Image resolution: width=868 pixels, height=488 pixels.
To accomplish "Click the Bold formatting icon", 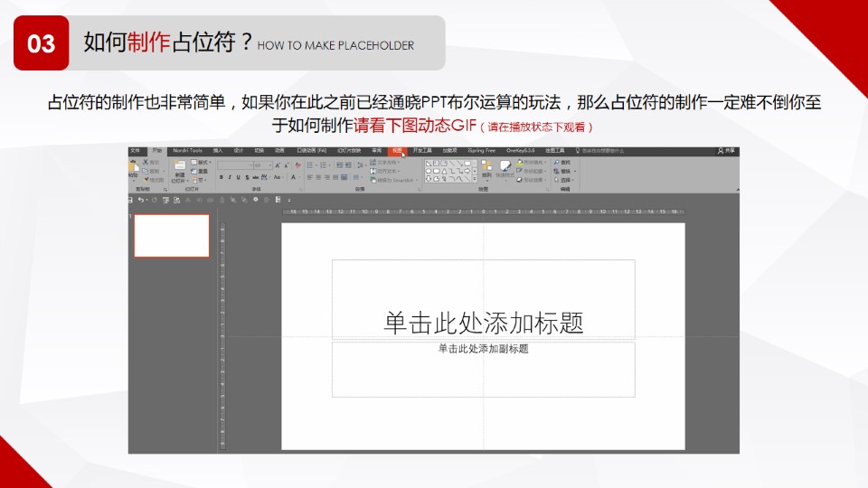I will point(221,177).
